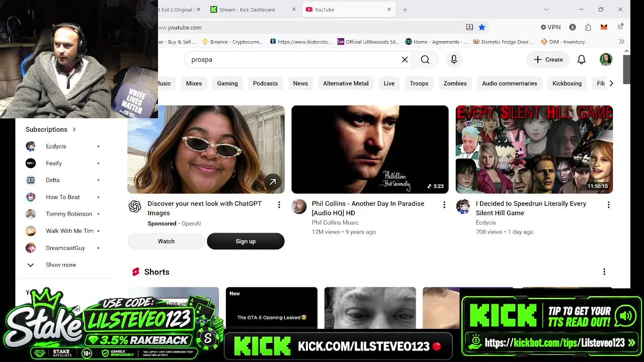Screen dimensions: 644x362
Task: Open the Home - Agreements bookmark
Action: [x=436, y=42]
